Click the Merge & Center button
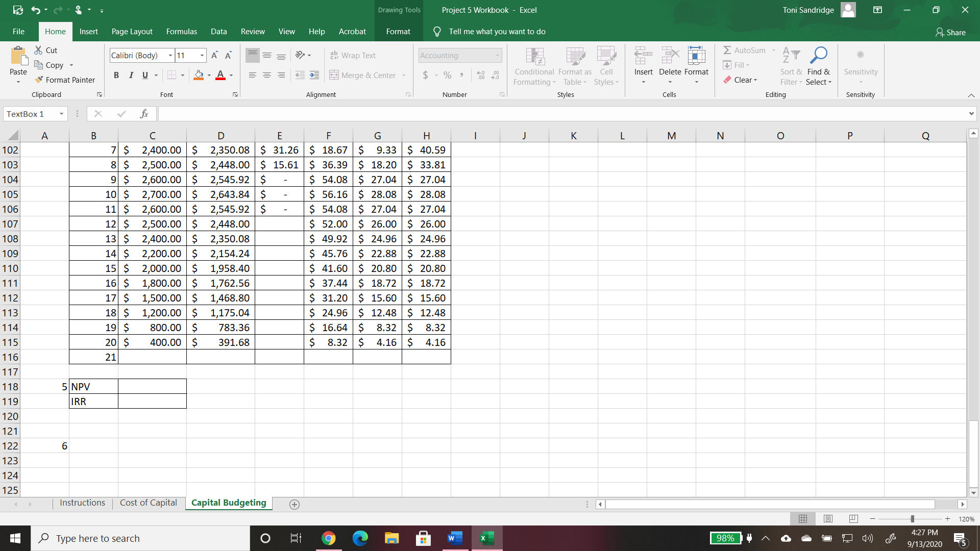This screenshot has height=551, width=980. tap(363, 75)
